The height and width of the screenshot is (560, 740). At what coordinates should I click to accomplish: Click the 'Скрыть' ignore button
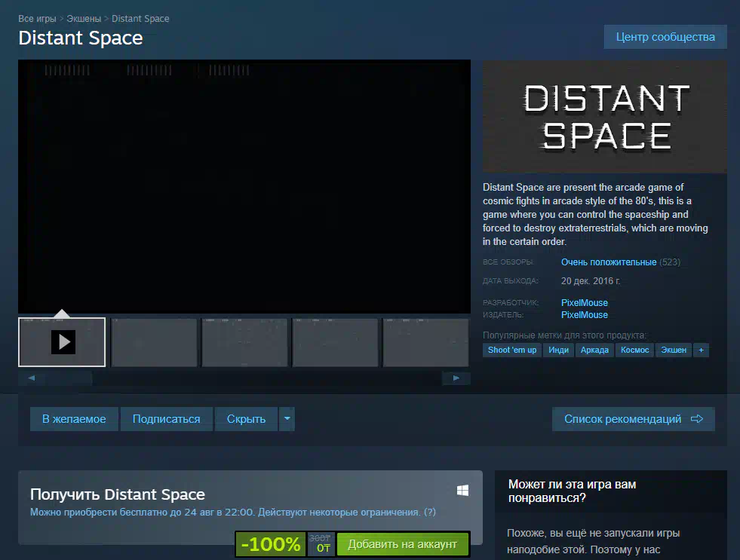pyautogui.click(x=246, y=419)
